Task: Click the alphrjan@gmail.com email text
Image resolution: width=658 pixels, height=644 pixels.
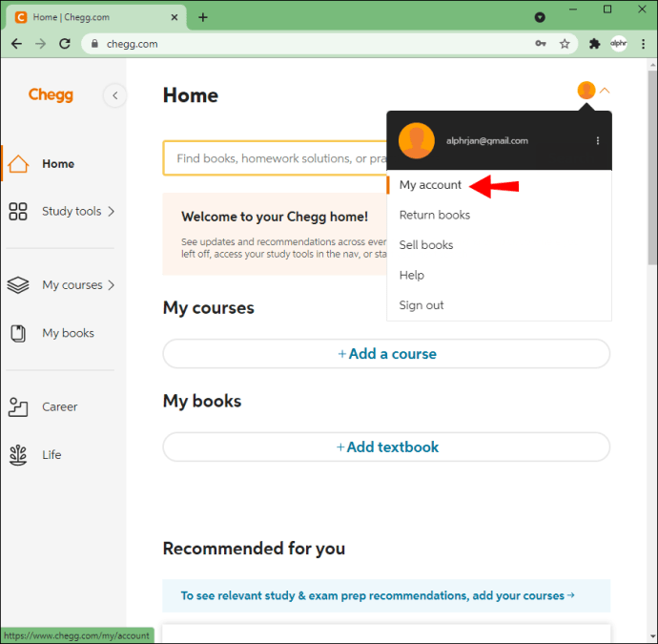Action: click(486, 141)
